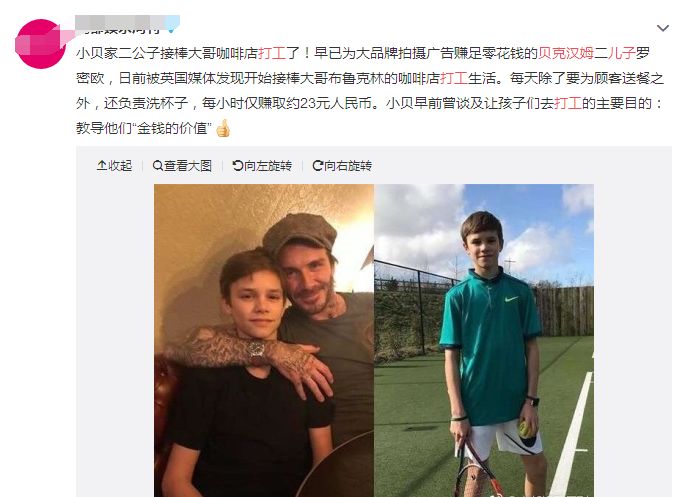Click the upward arrow collapse icon
The image size is (687, 497).
click(x=102, y=166)
